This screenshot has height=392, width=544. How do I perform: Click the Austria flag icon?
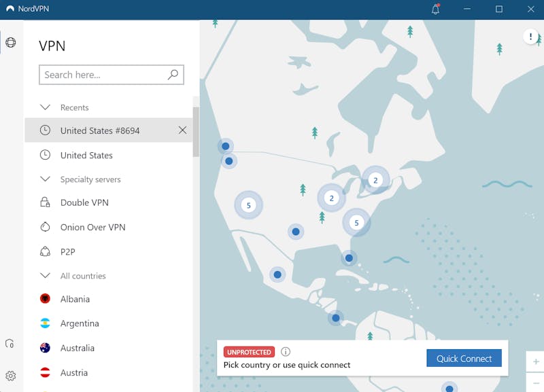coord(45,372)
